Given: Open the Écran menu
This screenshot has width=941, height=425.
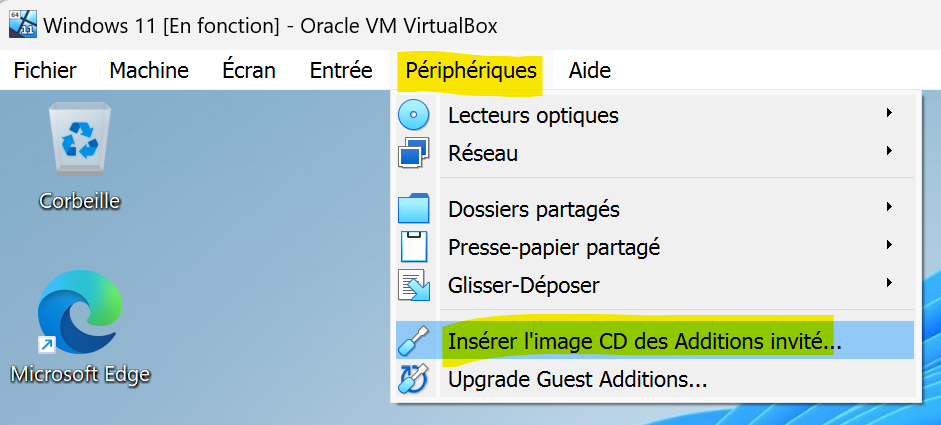Looking at the screenshot, I should [x=248, y=70].
